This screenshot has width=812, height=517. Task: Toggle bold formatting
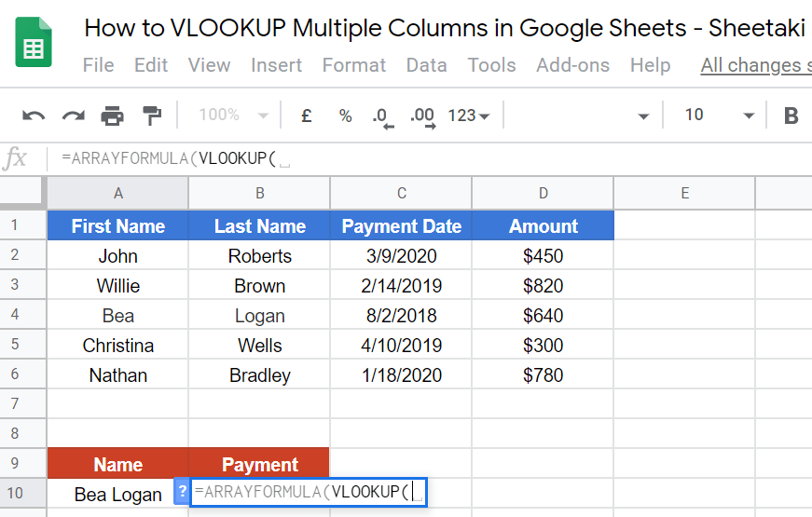click(791, 116)
